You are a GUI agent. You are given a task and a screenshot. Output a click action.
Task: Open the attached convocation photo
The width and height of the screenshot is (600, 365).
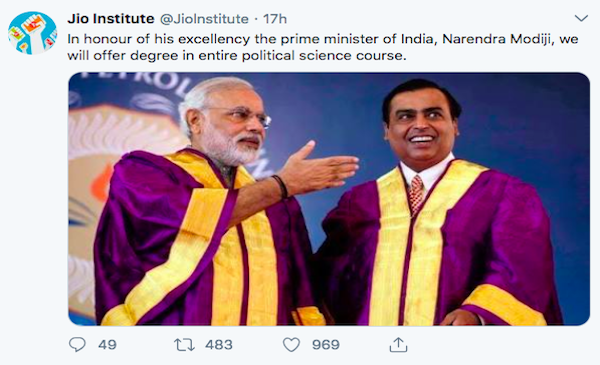coord(329,199)
